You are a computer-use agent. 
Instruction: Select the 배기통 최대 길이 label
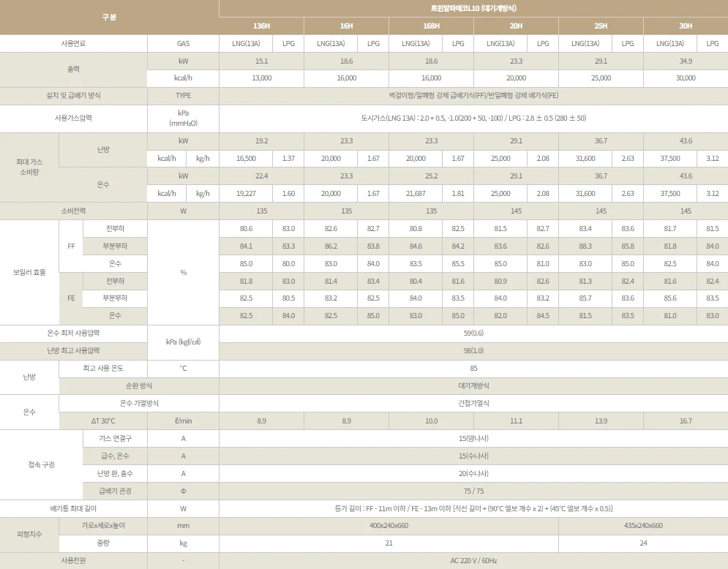tap(73, 509)
